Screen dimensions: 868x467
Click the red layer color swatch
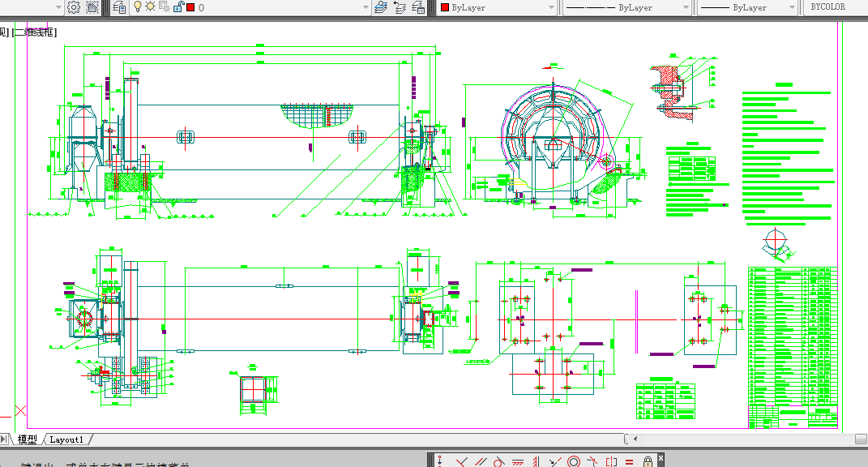coord(190,7)
